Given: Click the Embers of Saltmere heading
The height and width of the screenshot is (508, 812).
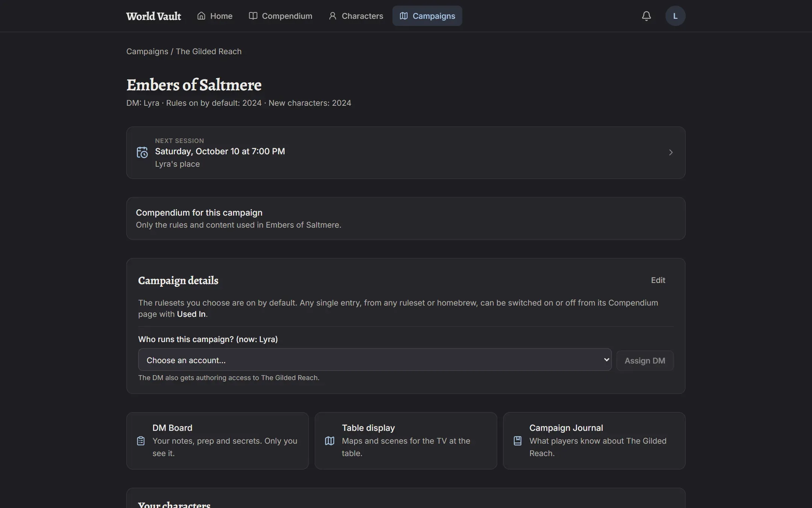Looking at the screenshot, I should [194, 85].
